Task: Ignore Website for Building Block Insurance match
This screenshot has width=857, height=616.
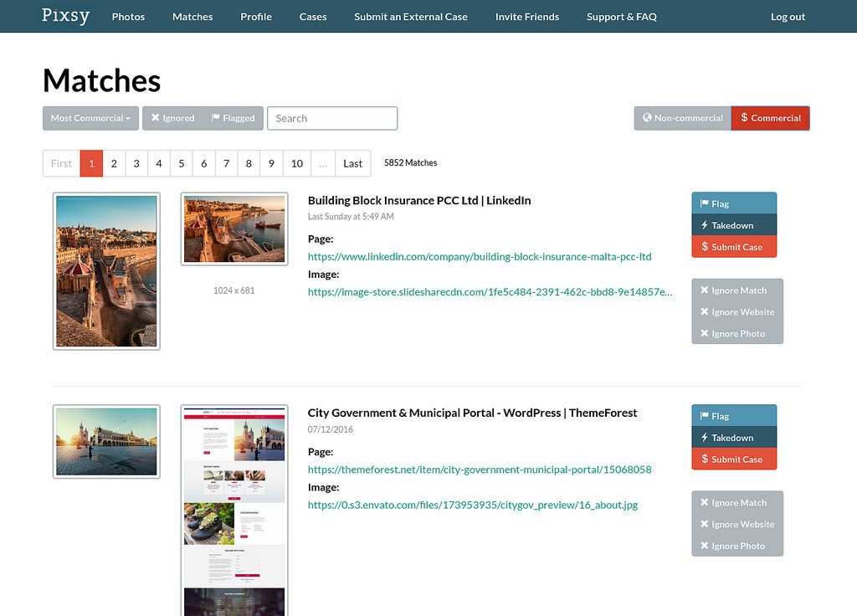Action: (737, 311)
